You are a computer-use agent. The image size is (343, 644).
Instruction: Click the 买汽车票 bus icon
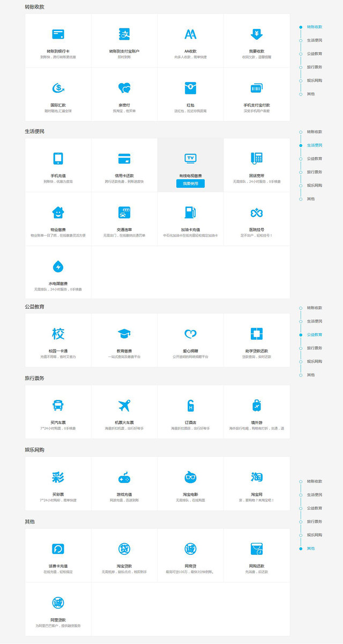coord(58,405)
